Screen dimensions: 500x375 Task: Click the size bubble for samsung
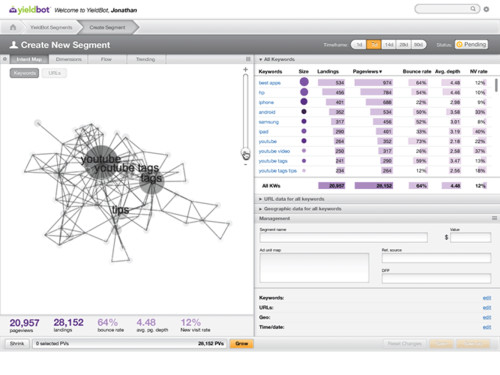pos(304,121)
